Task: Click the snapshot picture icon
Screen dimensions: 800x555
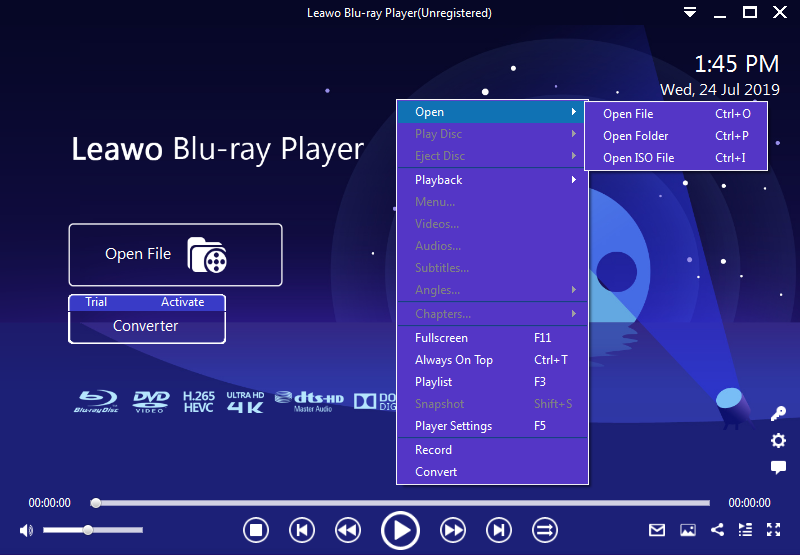Action: point(688,531)
